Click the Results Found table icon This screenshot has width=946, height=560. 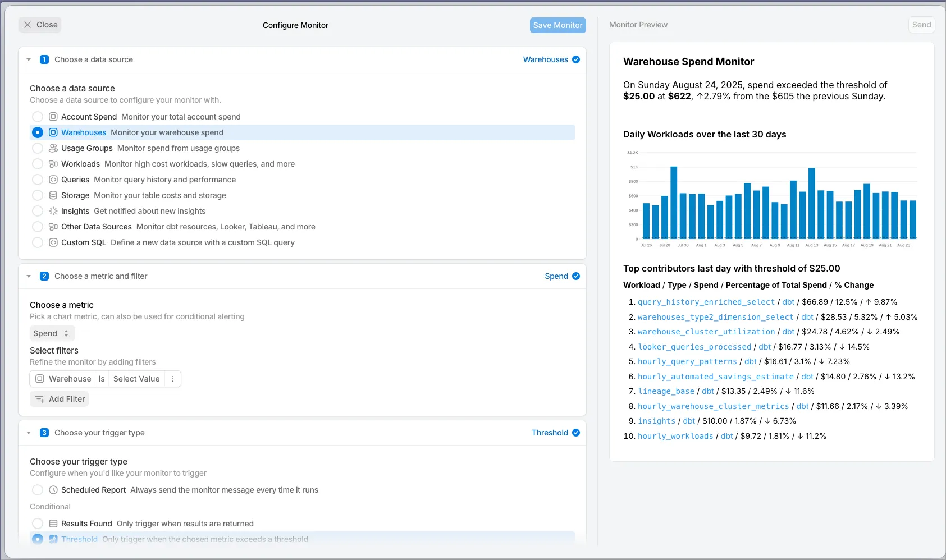point(53,524)
